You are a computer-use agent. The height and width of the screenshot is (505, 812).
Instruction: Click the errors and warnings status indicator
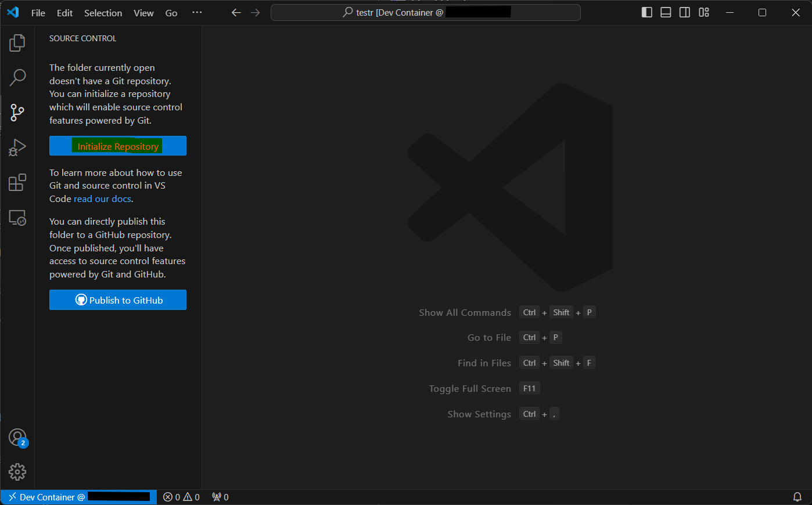point(181,497)
